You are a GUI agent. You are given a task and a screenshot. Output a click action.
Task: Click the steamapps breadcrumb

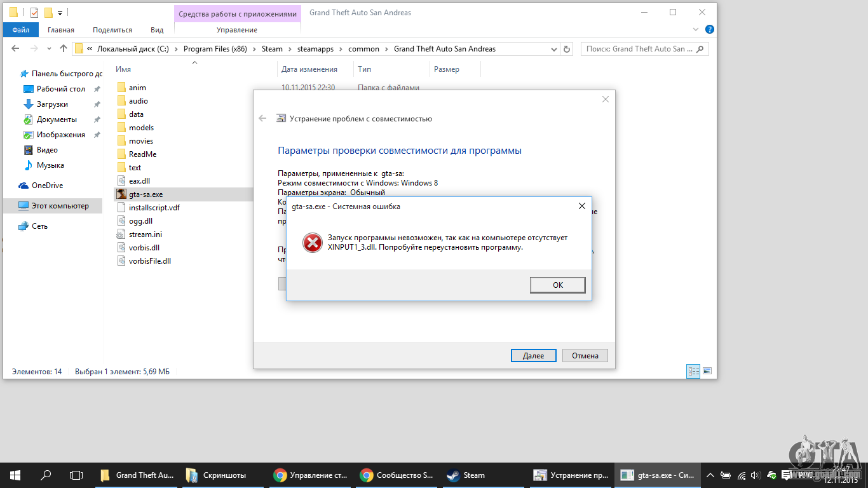coord(315,49)
